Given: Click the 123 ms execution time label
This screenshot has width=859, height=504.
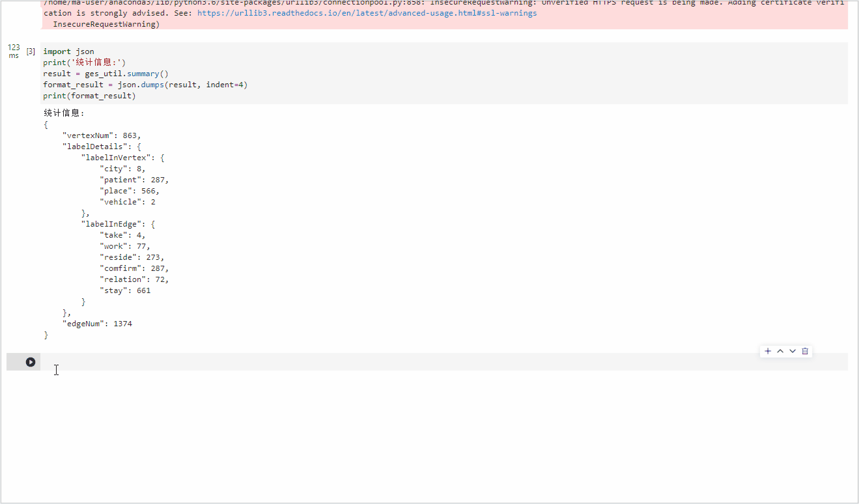Looking at the screenshot, I should tap(13, 51).
